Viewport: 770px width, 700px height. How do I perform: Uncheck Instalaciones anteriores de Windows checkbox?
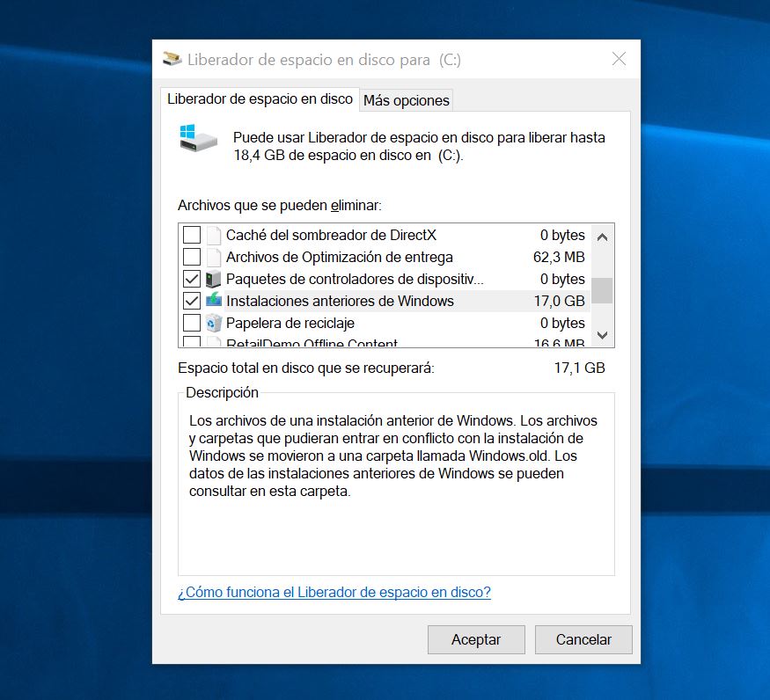tap(191, 301)
